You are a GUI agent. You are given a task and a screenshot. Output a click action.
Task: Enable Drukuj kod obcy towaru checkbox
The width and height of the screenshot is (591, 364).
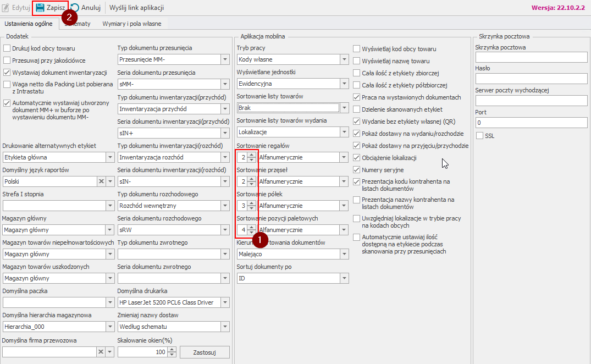tap(7, 48)
